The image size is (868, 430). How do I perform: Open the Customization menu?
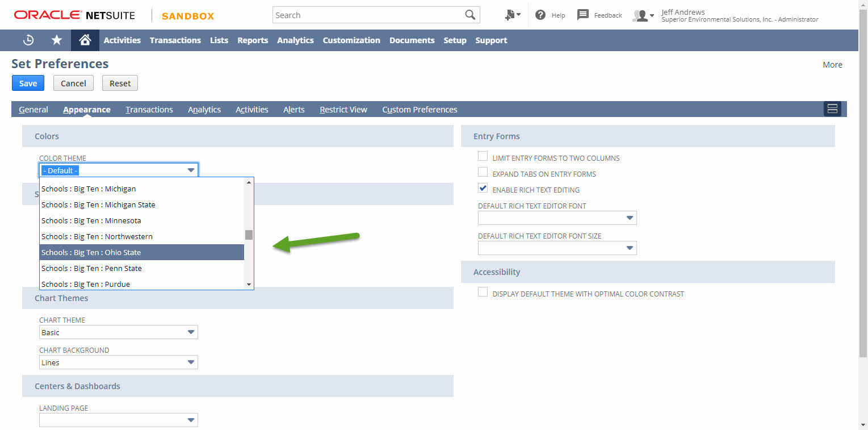point(351,40)
